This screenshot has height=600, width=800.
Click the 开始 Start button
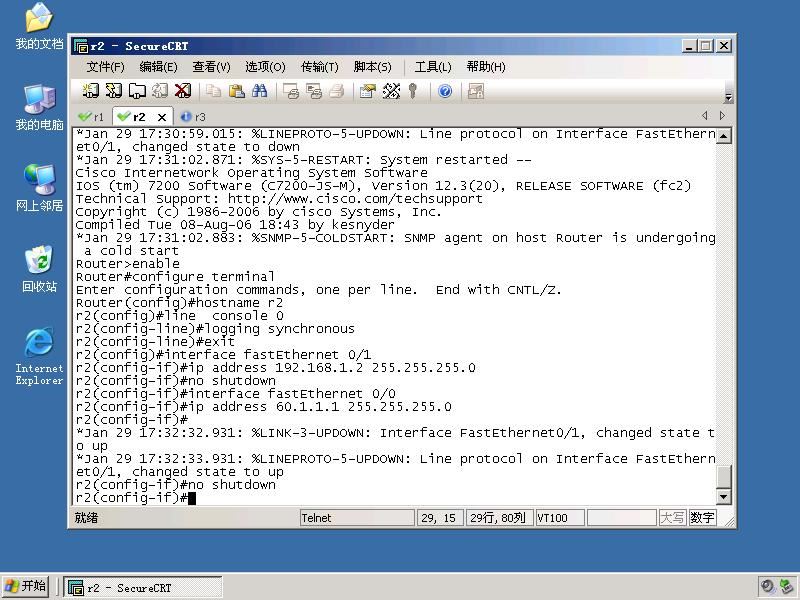[26, 586]
